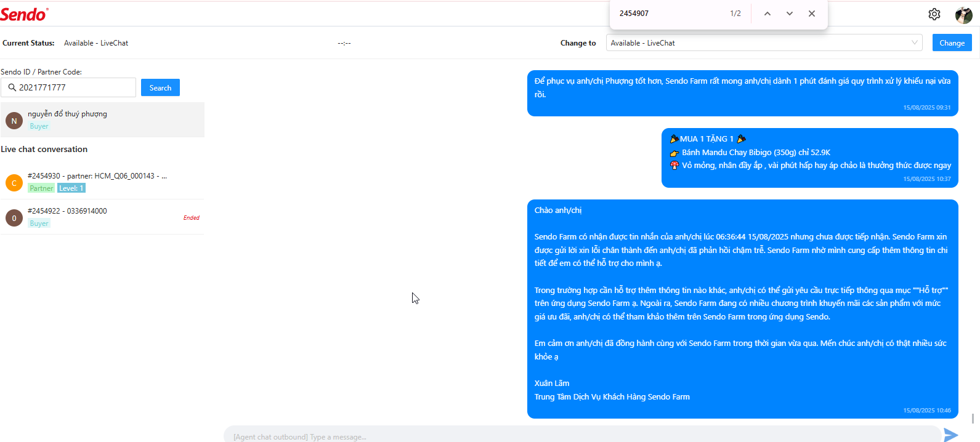Click the Partner tag label
This screenshot has width=980, height=442.
[41, 188]
